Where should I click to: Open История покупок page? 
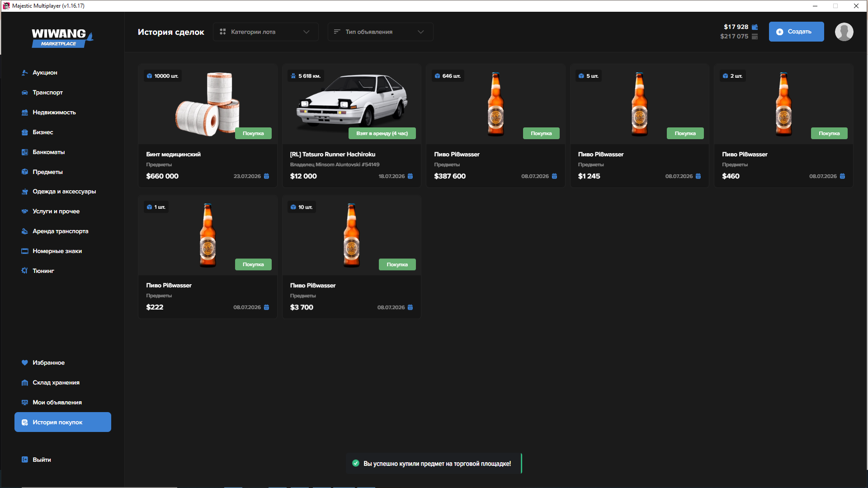[63, 422]
